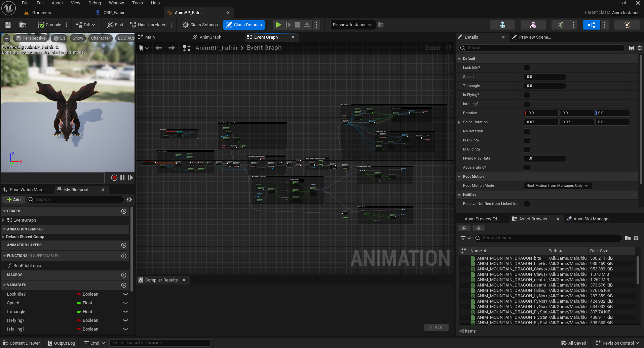Click the record button below viewport
Image resolution: width=644 pixels, height=348 pixels.
[114, 178]
